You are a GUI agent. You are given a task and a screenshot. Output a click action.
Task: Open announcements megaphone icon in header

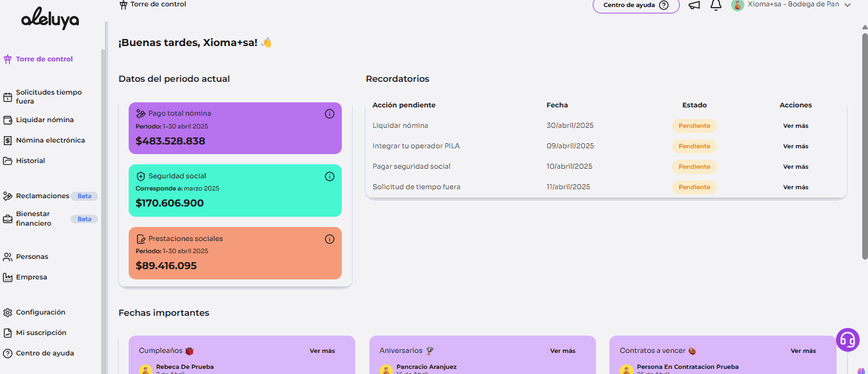(x=695, y=5)
